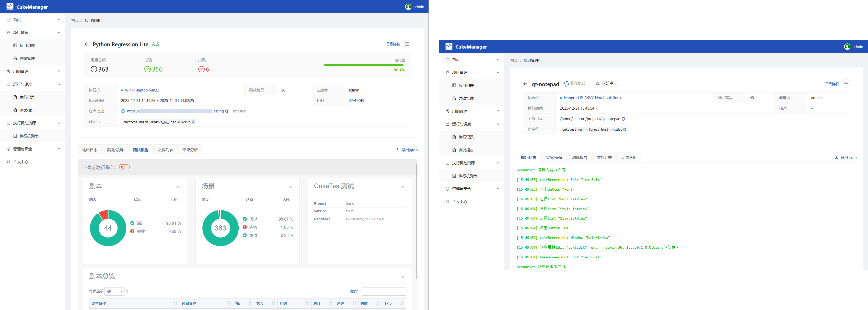Click the tag column icon in 剧本总览 table
The height and width of the screenshot is (310, 868).
(238, 303)
